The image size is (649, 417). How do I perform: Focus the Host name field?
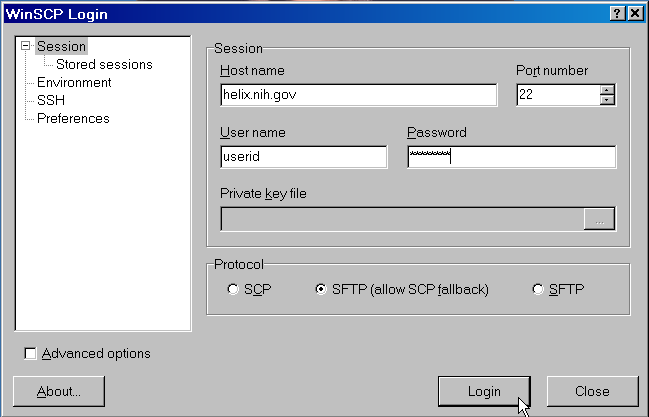(x=358, y=95)
